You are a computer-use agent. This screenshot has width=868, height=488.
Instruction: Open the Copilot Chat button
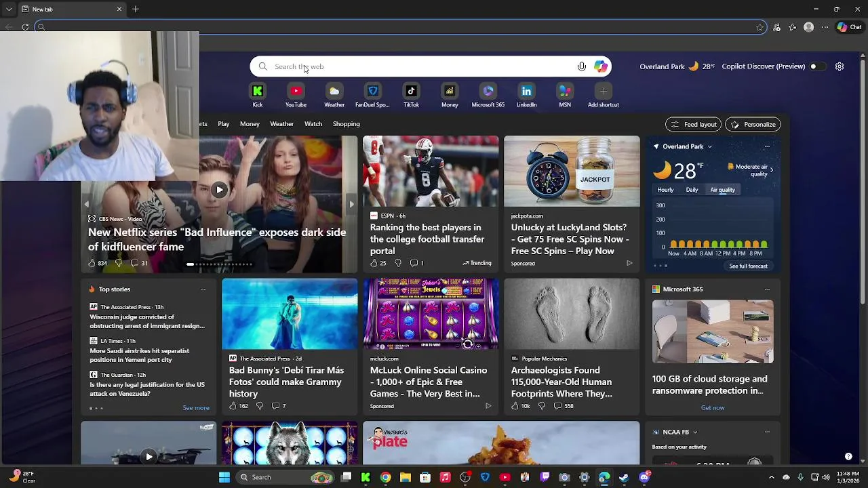(x=850, y=27)
